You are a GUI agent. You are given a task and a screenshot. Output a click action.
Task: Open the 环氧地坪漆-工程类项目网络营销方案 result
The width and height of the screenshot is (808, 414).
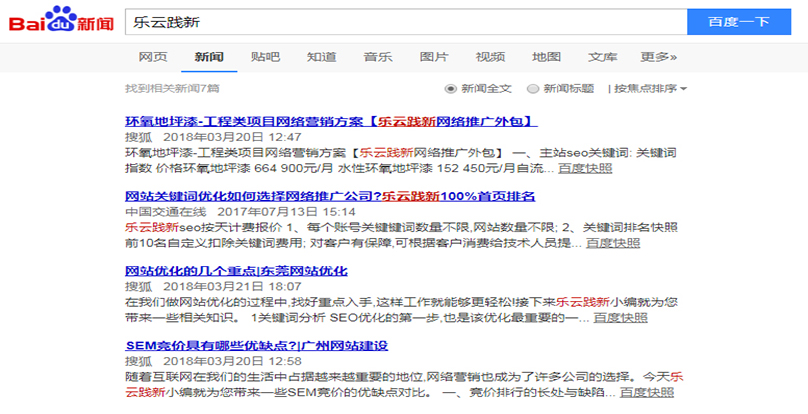331,122
